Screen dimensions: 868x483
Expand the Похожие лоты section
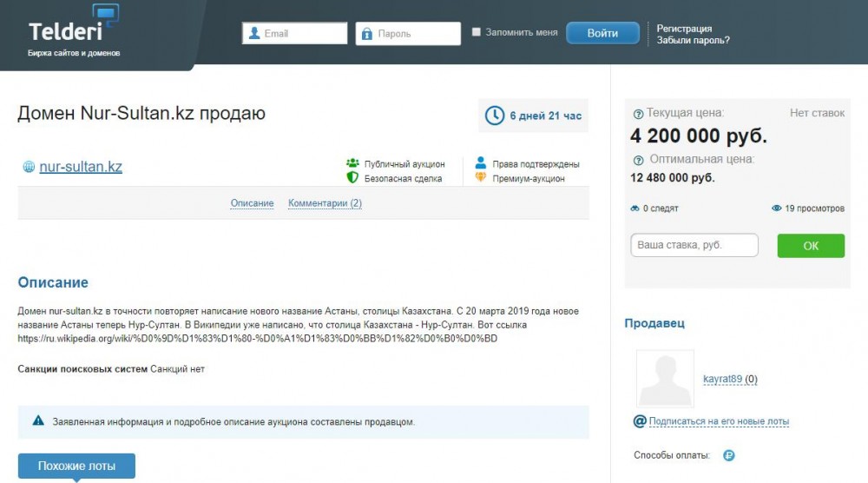(x=76, y=466)
